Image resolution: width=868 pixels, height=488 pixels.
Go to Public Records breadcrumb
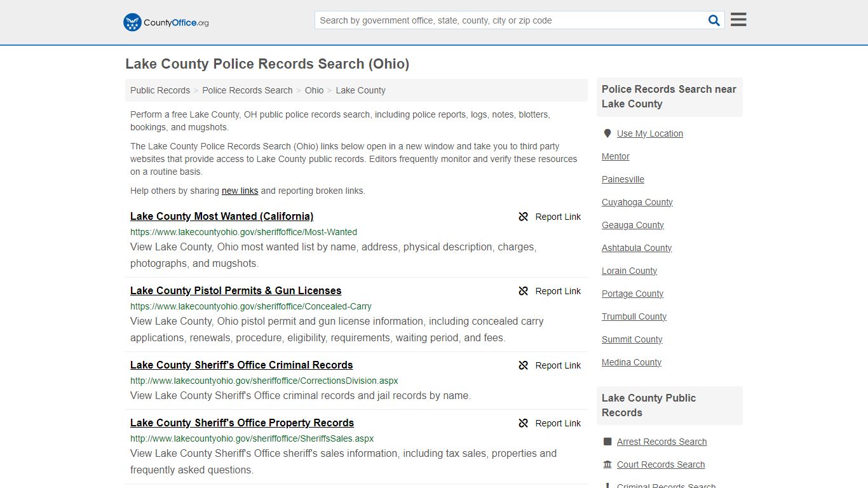click(160, 90)
